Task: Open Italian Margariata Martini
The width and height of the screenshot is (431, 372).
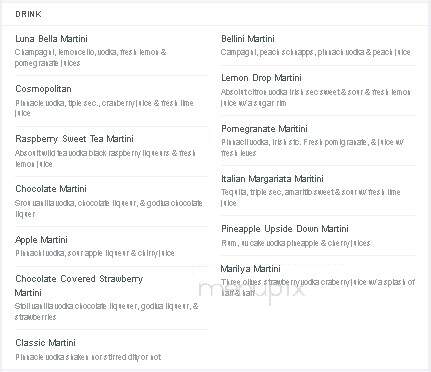Action: tap(272, 179)
